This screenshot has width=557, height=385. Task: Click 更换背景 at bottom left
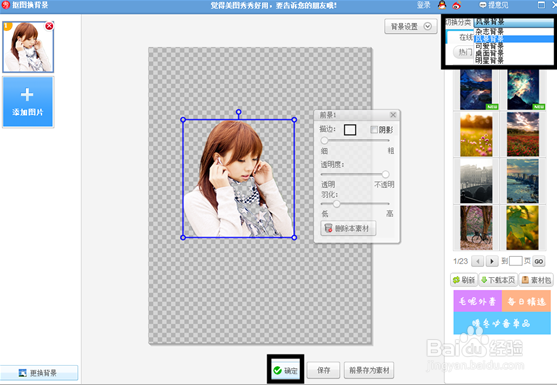[x=39, y=373]
